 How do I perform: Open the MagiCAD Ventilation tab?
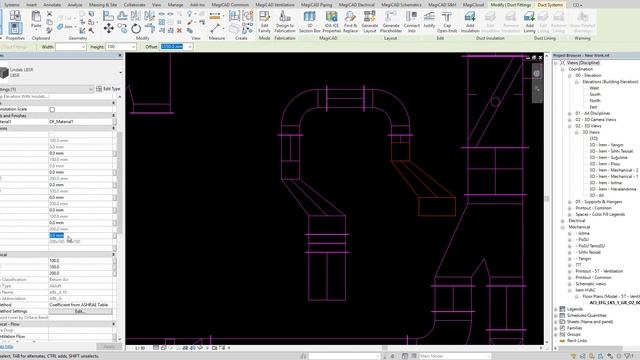click(x=275, y=4)
